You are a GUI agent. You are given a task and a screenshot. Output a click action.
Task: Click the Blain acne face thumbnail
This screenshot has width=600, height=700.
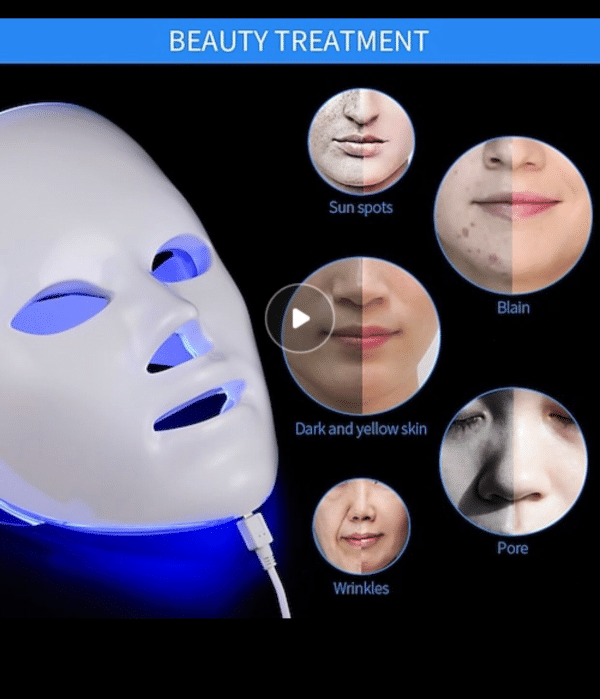[x=513, y=215]
